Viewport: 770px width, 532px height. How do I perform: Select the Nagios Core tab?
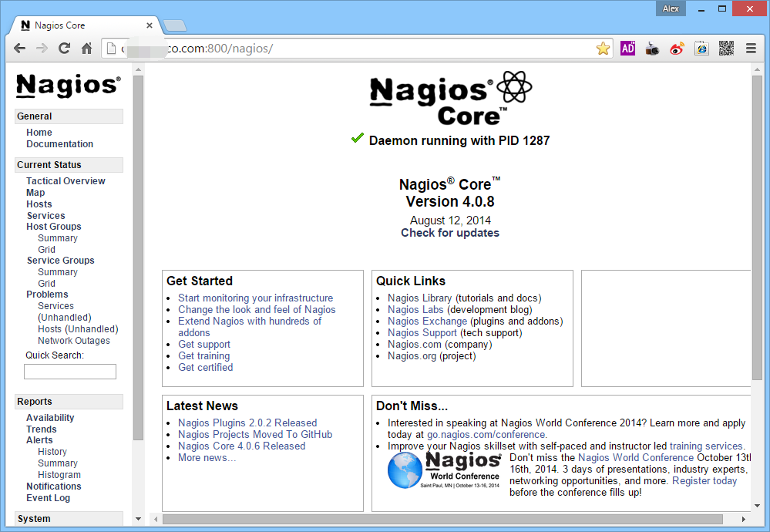pyautogui.click(x=83, y=25)
